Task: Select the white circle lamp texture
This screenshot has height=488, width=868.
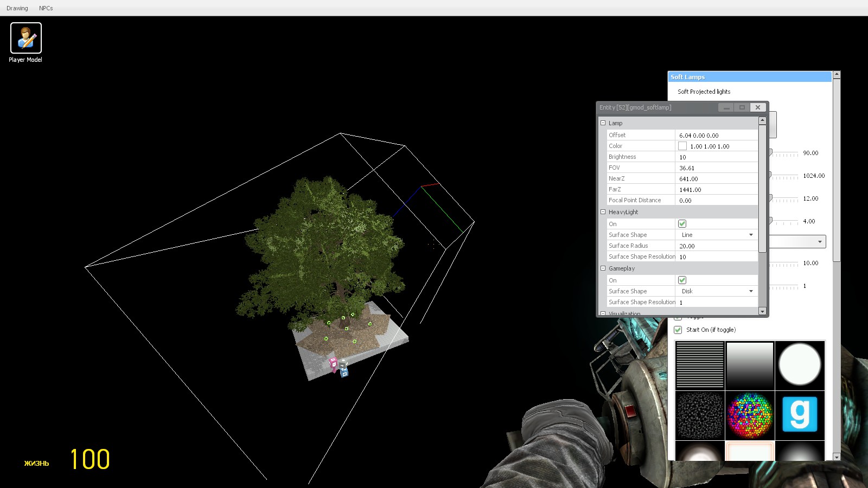Action: coord(800,365)
